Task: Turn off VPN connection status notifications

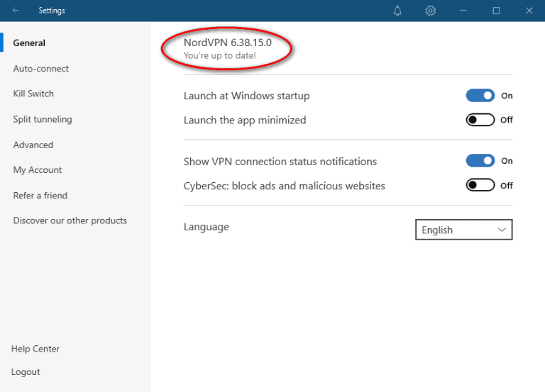Action: [480, 161]
